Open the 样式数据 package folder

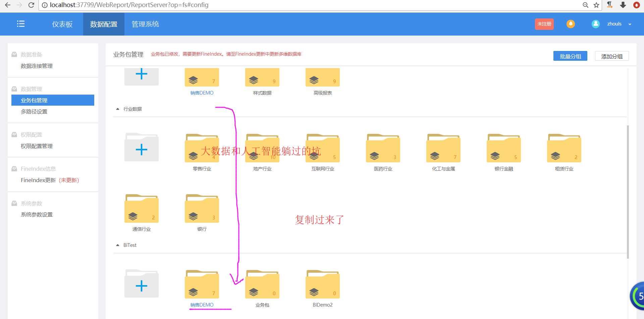[262, 77]
